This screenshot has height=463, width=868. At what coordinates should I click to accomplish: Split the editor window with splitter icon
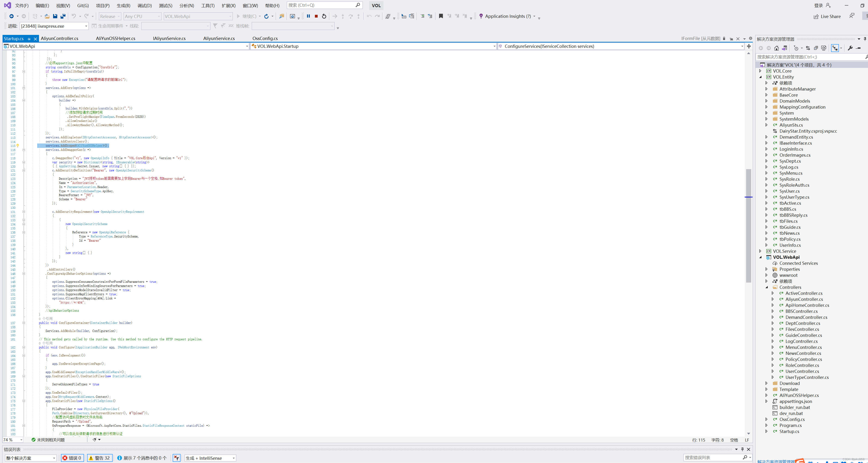pos(749,46)
